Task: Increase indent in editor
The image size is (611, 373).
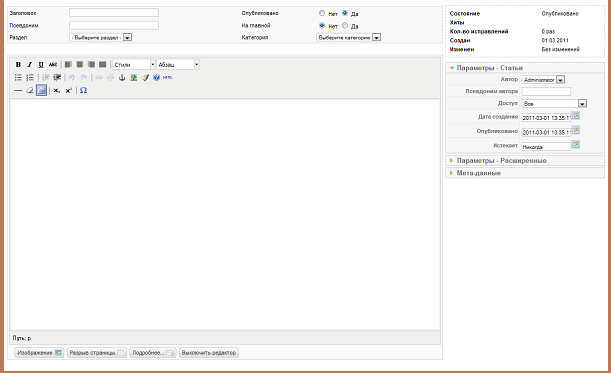Action: pos(57,78)
